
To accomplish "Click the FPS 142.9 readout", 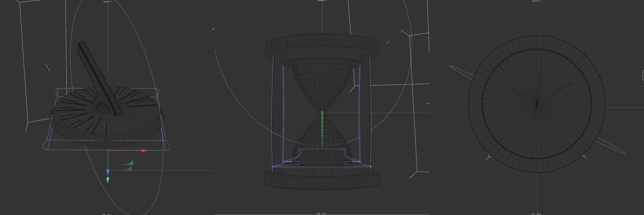I will coord(536,214).
